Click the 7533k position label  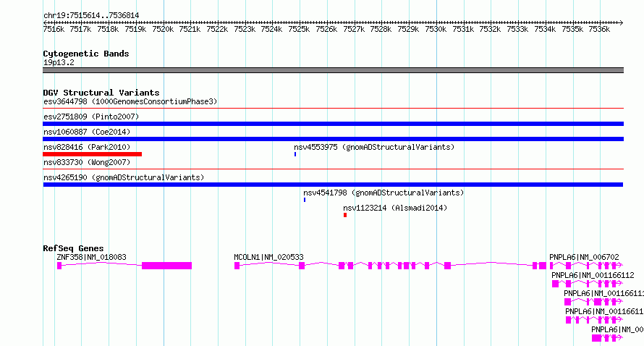[x=517, y=29]
